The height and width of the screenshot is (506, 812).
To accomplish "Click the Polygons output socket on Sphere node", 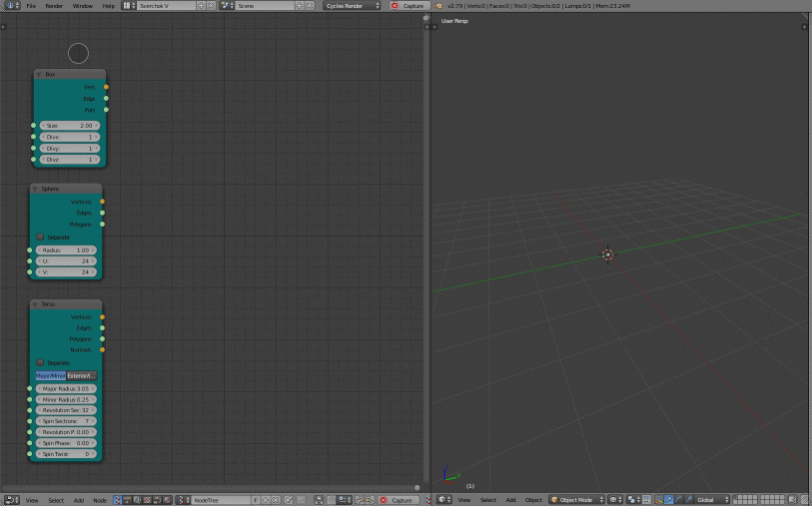I will tap(102, 224).
